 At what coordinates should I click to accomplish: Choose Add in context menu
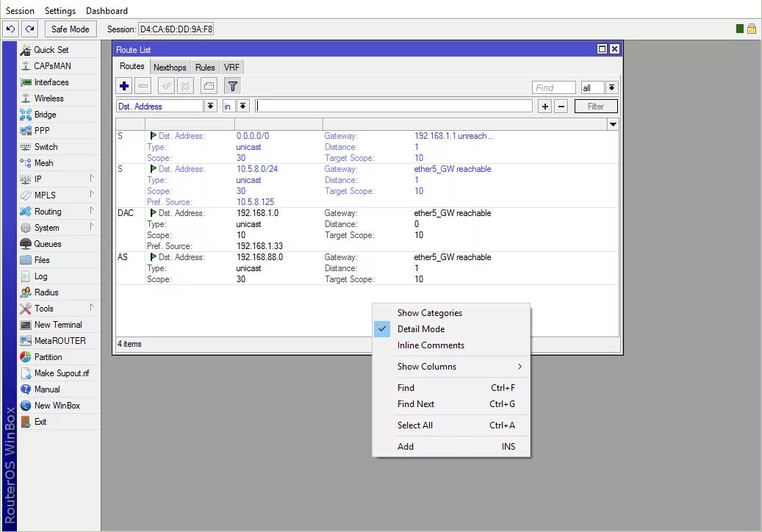pyautogui.click(x=451, y=447)
